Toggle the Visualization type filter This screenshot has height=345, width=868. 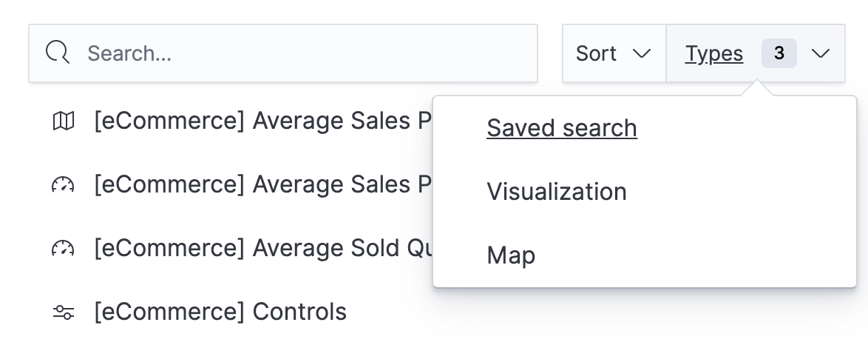click(x=557, y=192)
